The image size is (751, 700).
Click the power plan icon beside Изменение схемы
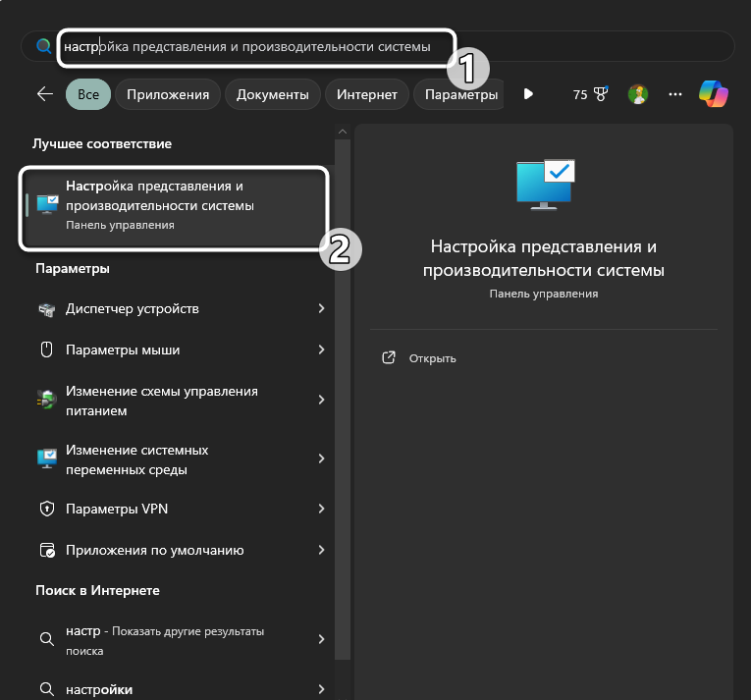point(46,400)
